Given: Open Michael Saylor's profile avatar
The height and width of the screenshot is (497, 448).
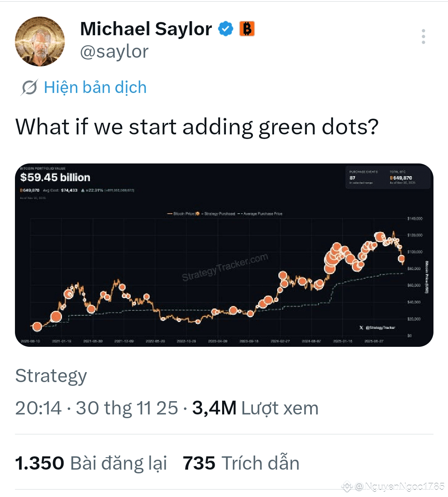Looking at the screenshot, I should click(40, 41).
